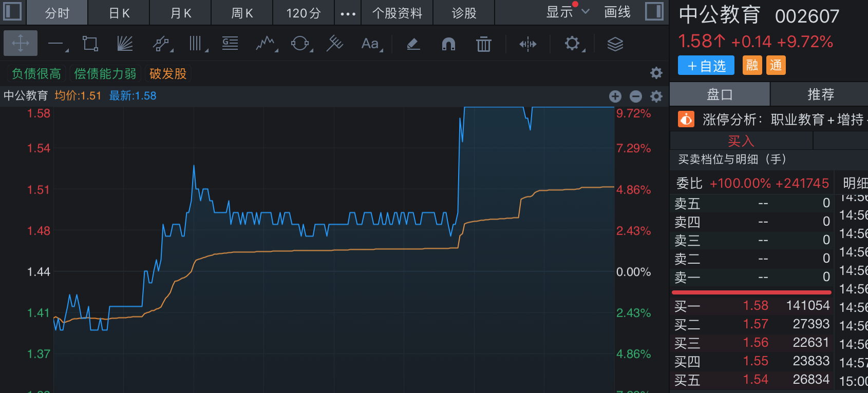Click the +自选 add watchlist button
868x393 pixels.
pyautogui.click(x=706, y=66)
